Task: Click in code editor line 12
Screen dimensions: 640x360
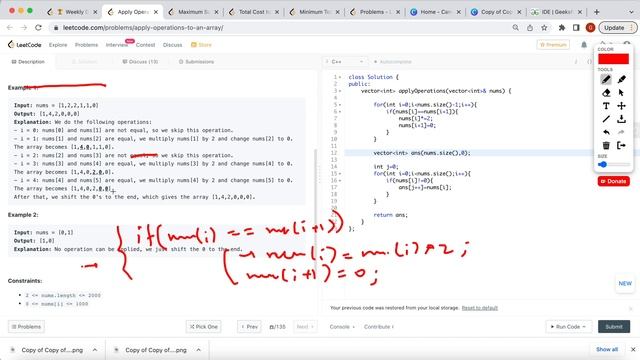Action: click(469, 153)
